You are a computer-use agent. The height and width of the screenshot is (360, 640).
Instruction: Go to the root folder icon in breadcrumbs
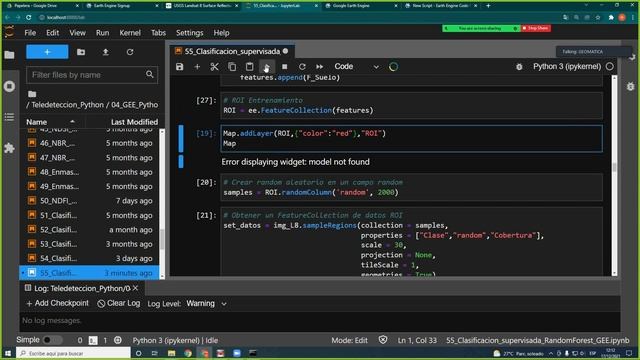point(32,94)
